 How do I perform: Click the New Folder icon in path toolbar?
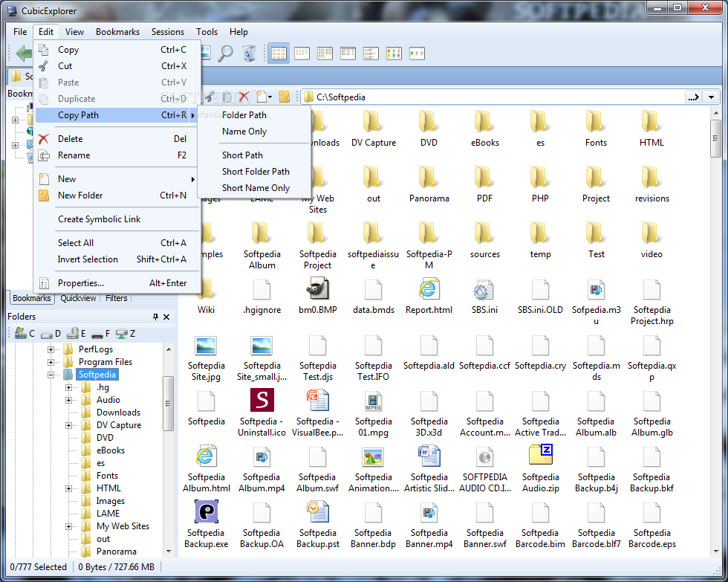click(284, 97)
